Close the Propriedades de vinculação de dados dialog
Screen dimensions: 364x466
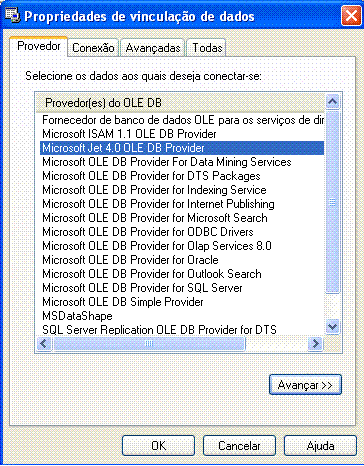point(351,16)
